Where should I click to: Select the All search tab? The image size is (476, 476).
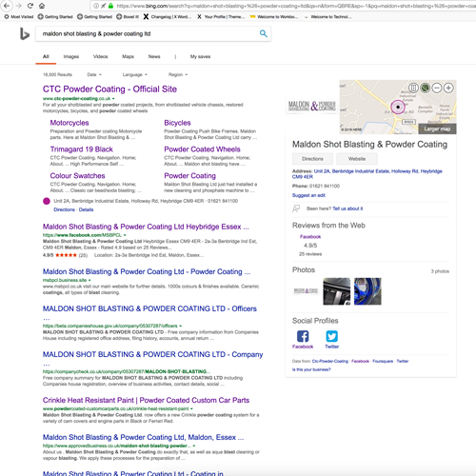tap(46, 56)
